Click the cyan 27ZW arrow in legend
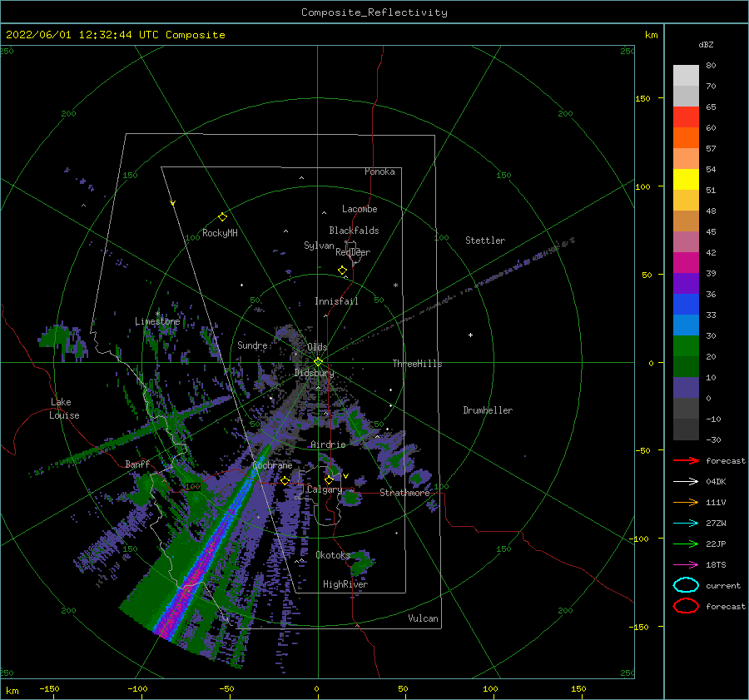 (686, 524)
